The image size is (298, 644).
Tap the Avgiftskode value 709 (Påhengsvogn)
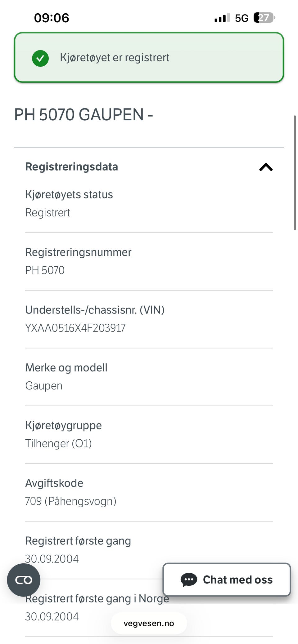tap(71, 501)
